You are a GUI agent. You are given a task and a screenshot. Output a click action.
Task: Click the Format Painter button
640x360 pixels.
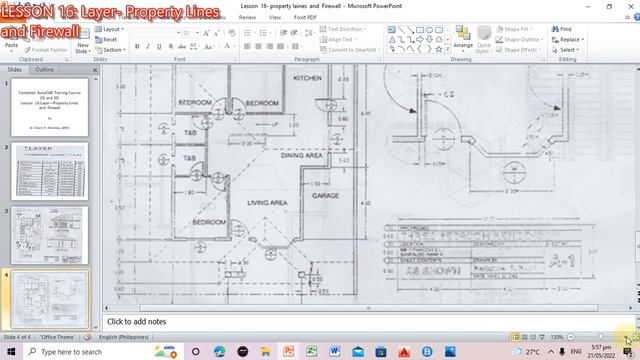[45, 50]
